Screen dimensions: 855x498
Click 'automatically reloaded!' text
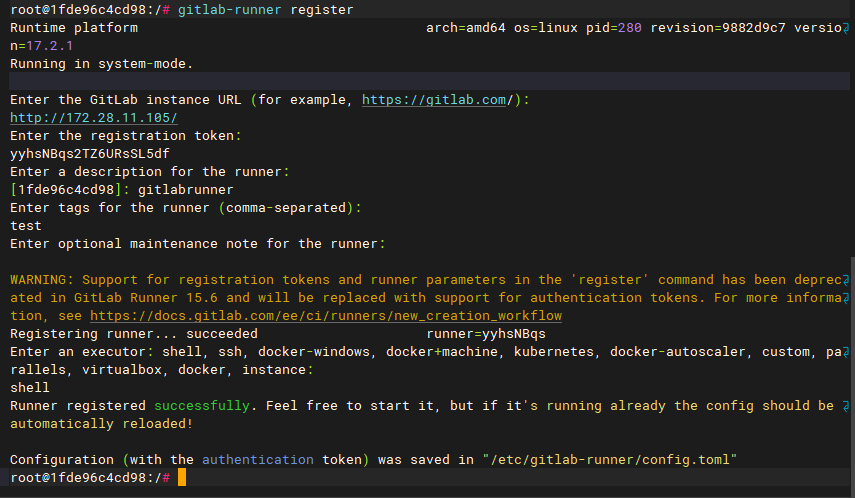(x=101, y=424)
